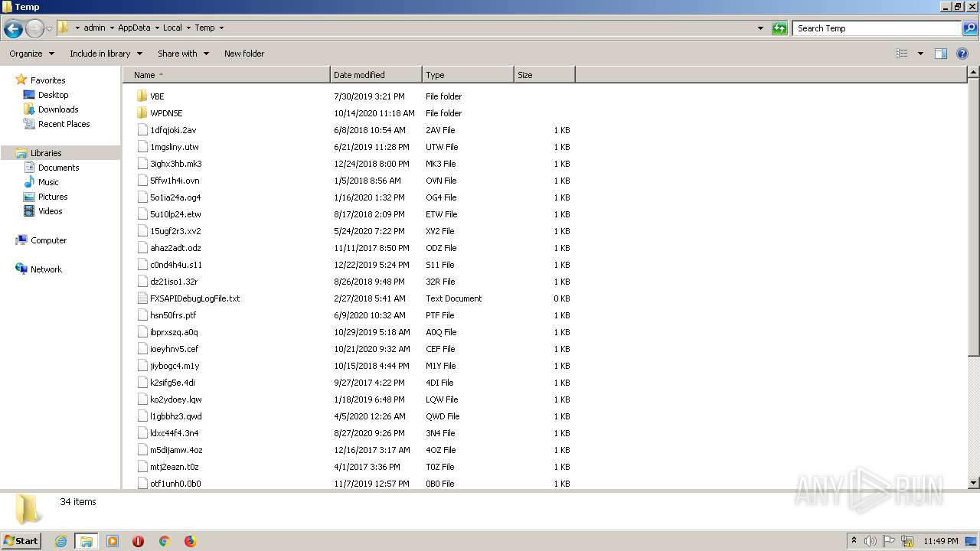Select the WPDNSE folder icon
This screenshot has height=551, width=980.
(x=142, y=113)
